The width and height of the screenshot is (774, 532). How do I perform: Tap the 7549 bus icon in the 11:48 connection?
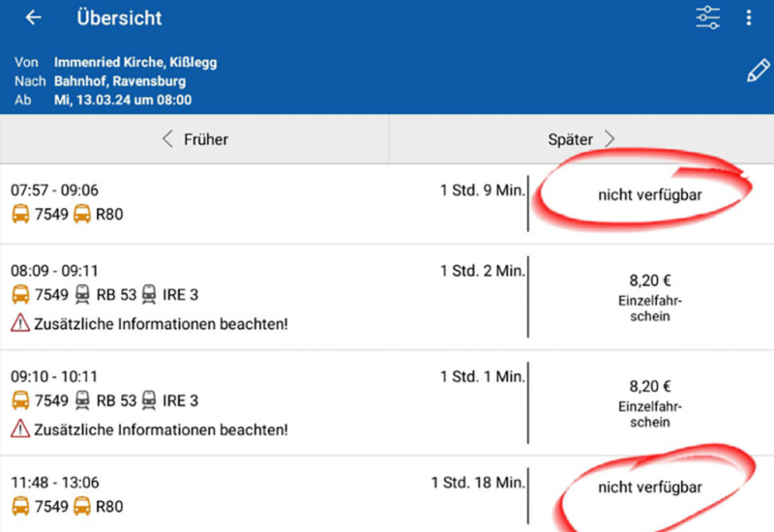coord(20,506)
